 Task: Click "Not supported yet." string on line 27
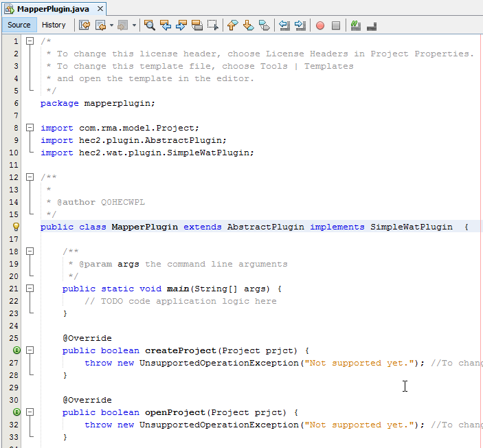pos(359,363)
